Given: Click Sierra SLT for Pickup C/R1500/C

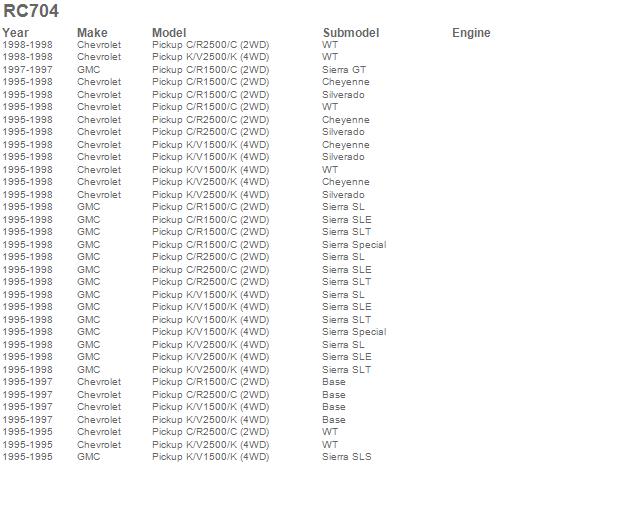Looking at the screenshot, I should click(346, 232).
